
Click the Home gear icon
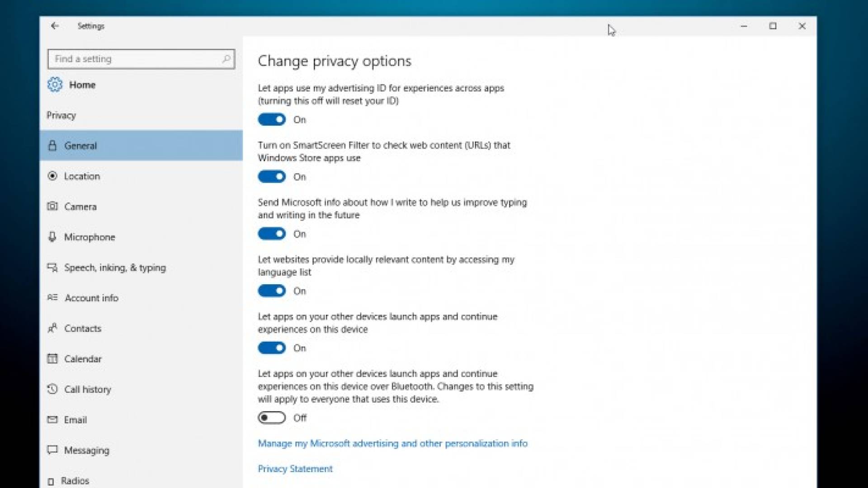55,84
